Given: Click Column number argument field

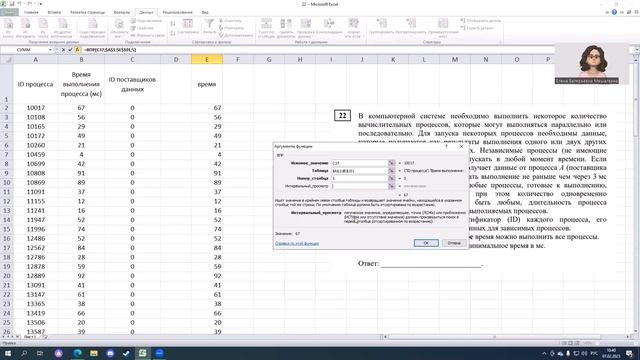Looking at the screenshot, I should coord(359,178).
